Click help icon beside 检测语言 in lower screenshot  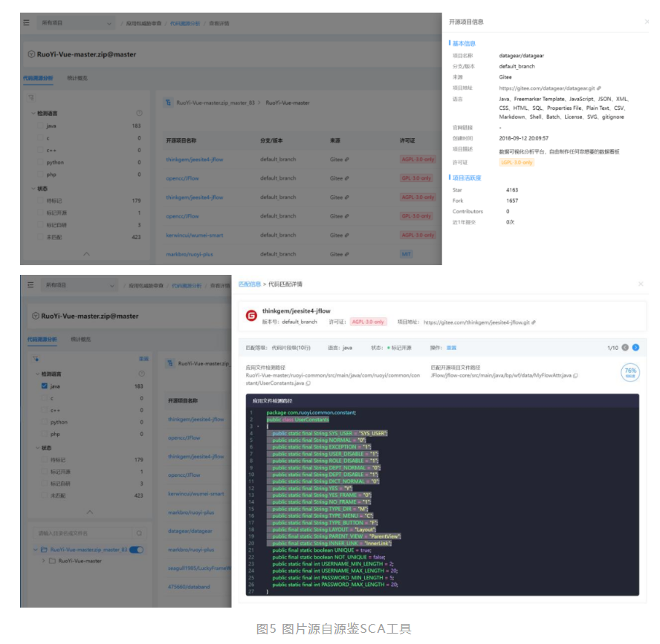tap(142, 374)
